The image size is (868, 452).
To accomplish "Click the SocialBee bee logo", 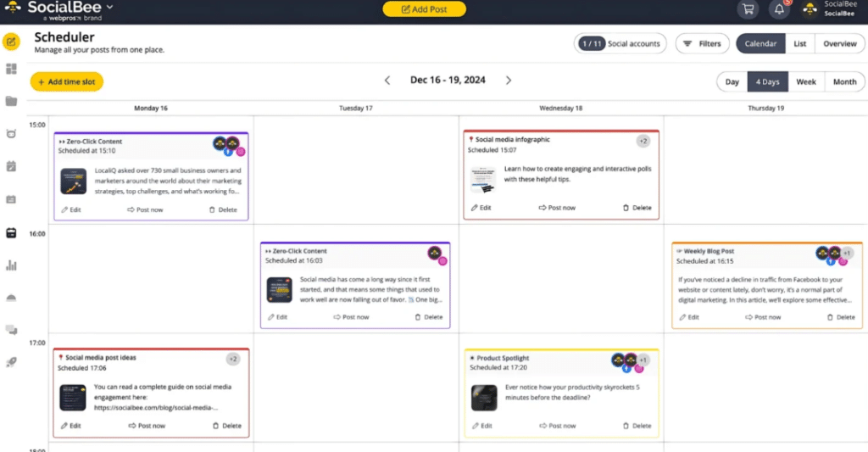I will 13,8.
